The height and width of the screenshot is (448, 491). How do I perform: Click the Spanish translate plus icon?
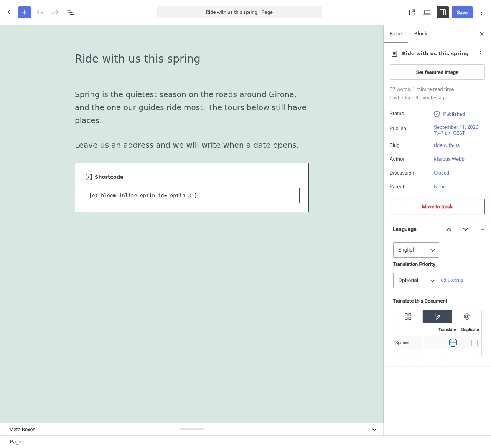(x=453, y=343)
